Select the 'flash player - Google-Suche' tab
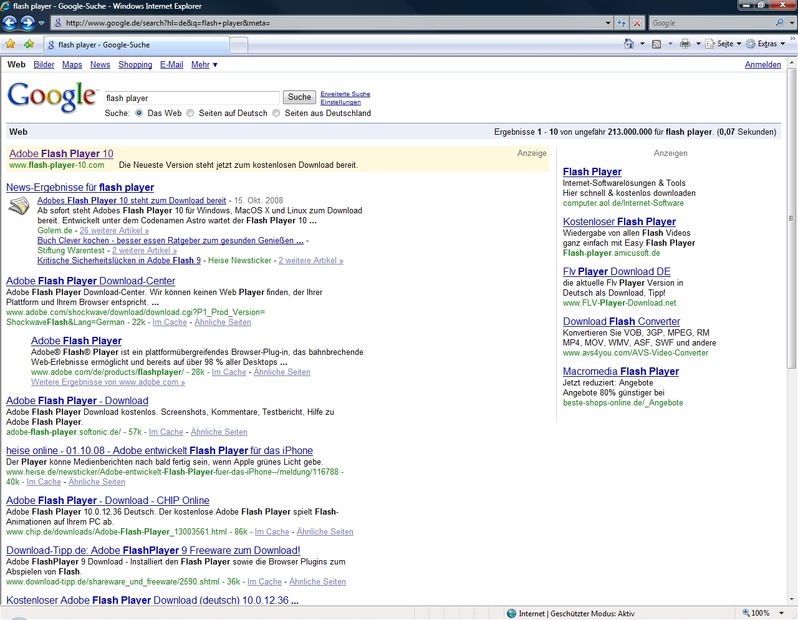 (x=136, y=45)
